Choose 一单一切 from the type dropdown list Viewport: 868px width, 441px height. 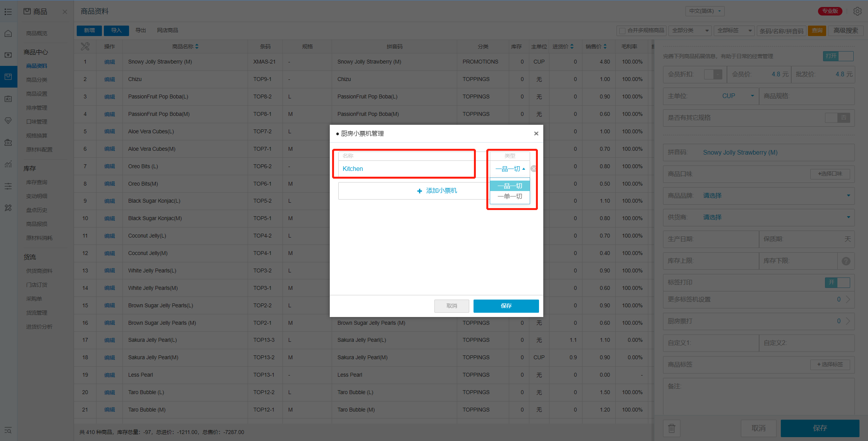(510, 196)
